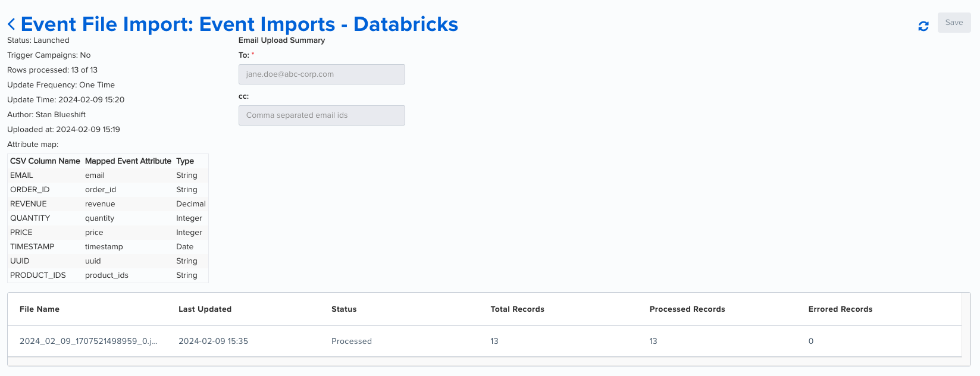
Task: Select the QUANTITY CSV column cell
Action: tap(30, 218)
